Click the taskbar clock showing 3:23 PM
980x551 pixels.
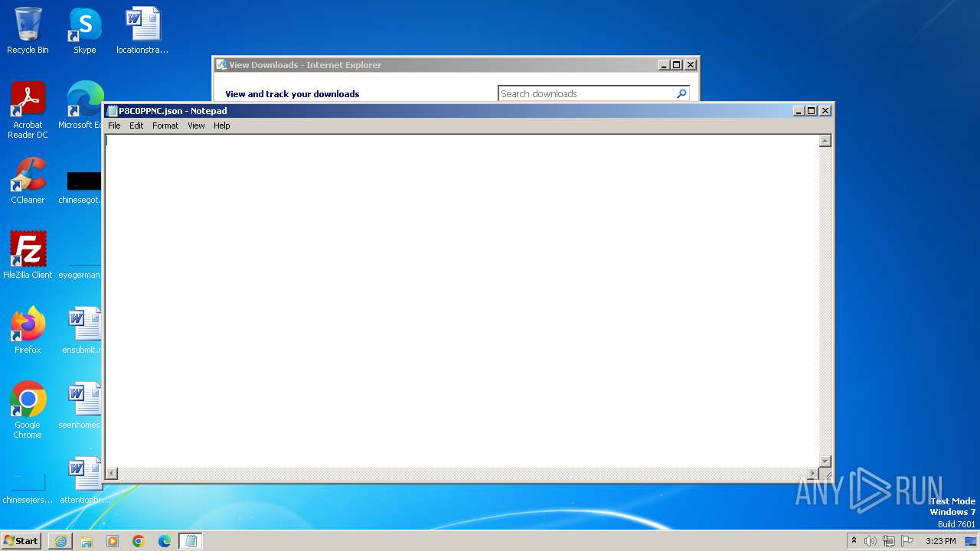click(940, 541)
